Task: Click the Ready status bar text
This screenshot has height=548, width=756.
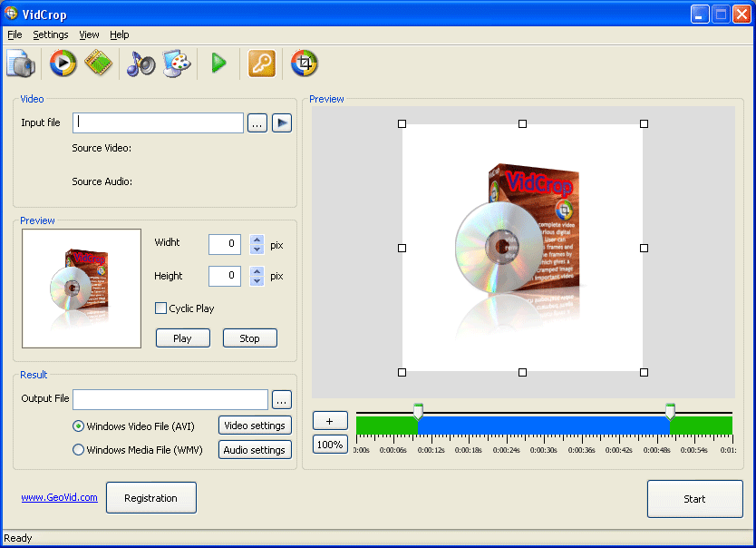Action: 18,538
